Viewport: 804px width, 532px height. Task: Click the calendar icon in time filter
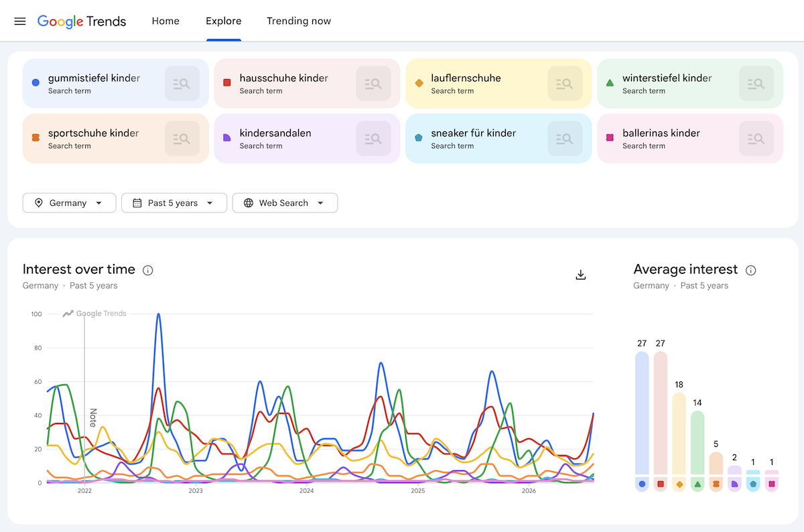point(137,203)
